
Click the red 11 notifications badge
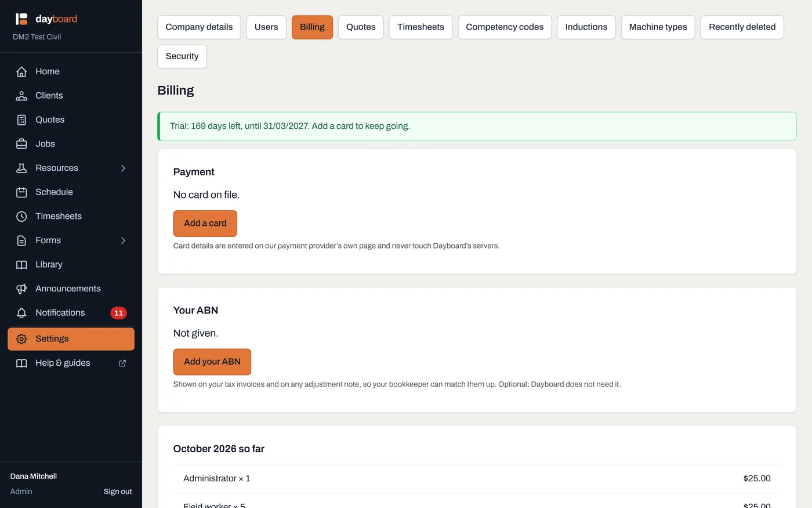(x=118, y=313)
